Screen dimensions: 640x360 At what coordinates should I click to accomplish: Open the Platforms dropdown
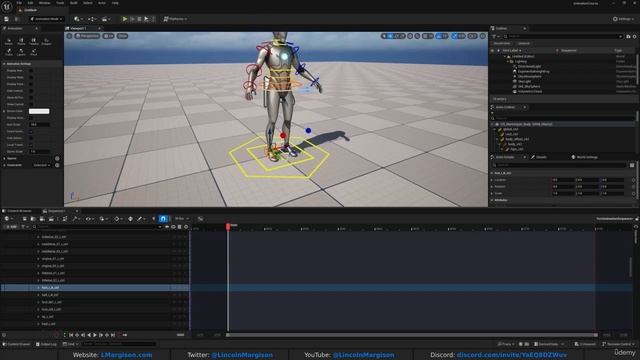[175, 19]
